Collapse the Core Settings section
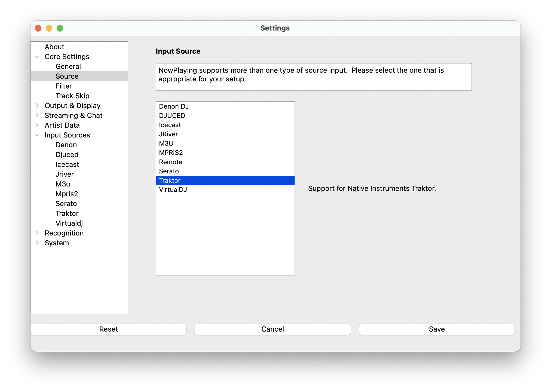551x392 pixels. [x=38, y=56]
